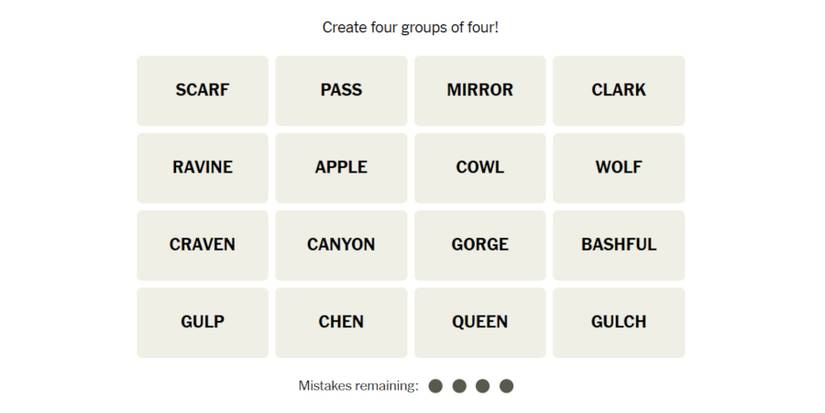The height and width of the screenshot is (413, 825).
Task: Click the QUEEN tile
Action: coord(480,322)
